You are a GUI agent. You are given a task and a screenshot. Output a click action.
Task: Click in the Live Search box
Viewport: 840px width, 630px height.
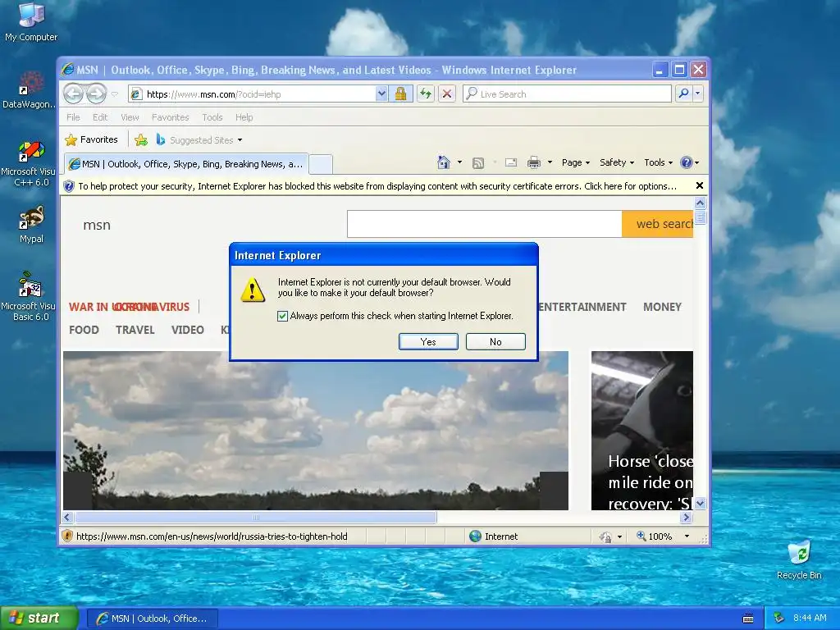click(567, 94)
